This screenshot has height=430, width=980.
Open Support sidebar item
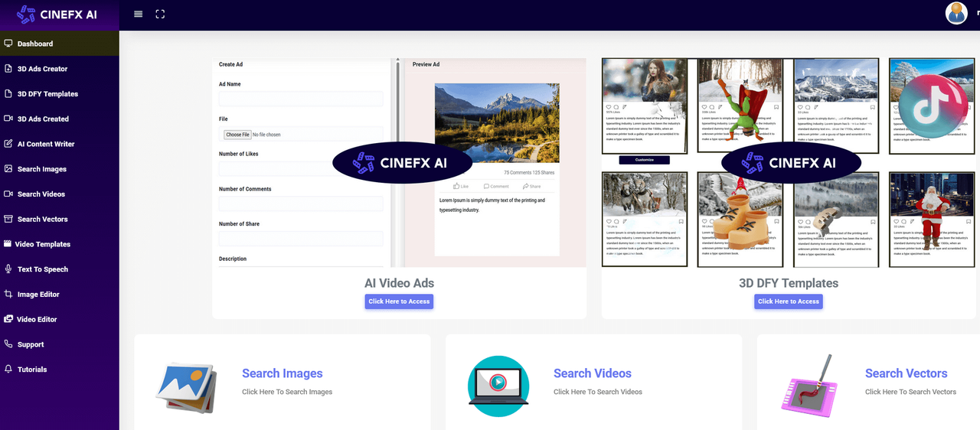pyautogui.click(x=31, y=344)
